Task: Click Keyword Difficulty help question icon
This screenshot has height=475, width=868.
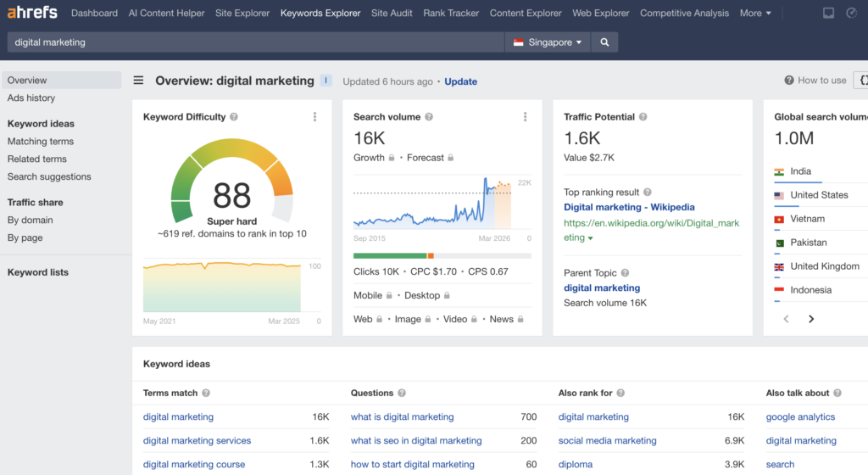Action: 234,117
